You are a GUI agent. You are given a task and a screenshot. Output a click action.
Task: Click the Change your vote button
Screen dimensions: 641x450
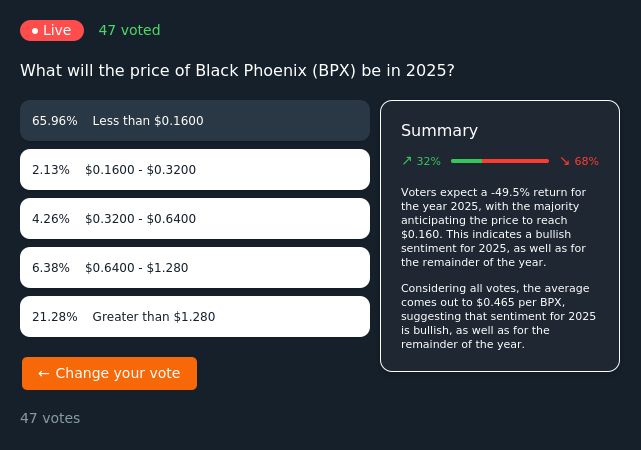[x=110, y=374]
